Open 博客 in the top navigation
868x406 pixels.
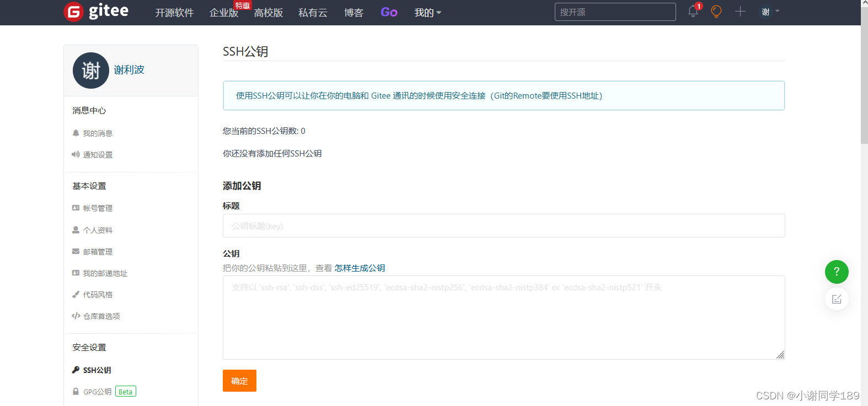click(x=353, y=13)
